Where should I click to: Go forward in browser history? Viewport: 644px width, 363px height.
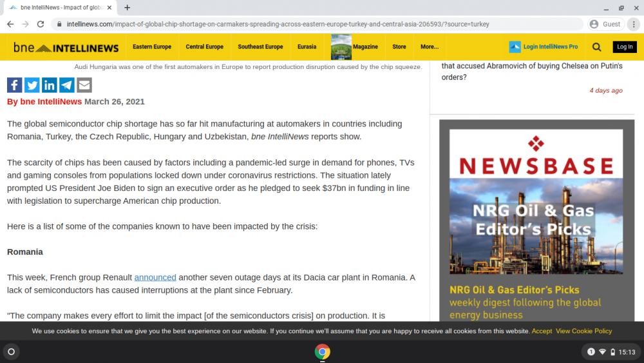(x=26, y=25)
